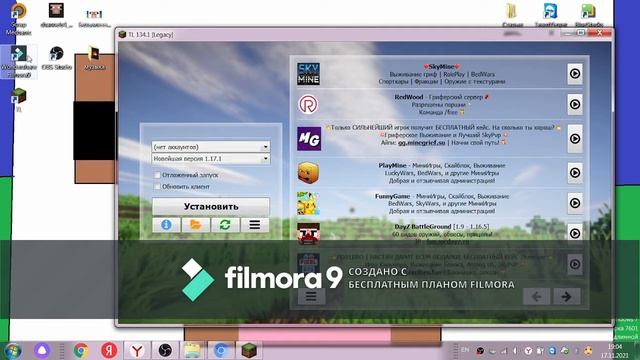The image size is (640, 360).
Task: Select the pig face desktop file
Action: point(56,15)
